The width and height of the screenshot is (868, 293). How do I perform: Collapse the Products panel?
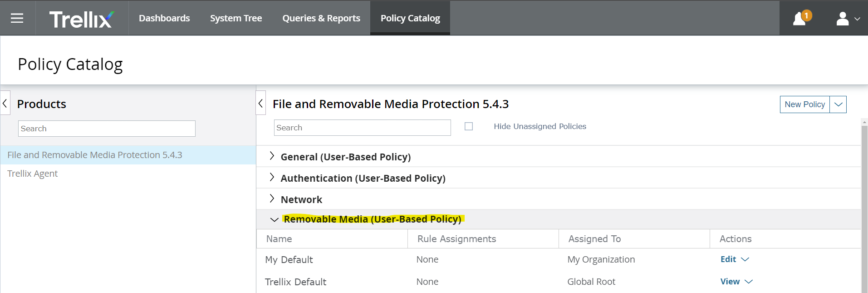click(x=5, y=104)
